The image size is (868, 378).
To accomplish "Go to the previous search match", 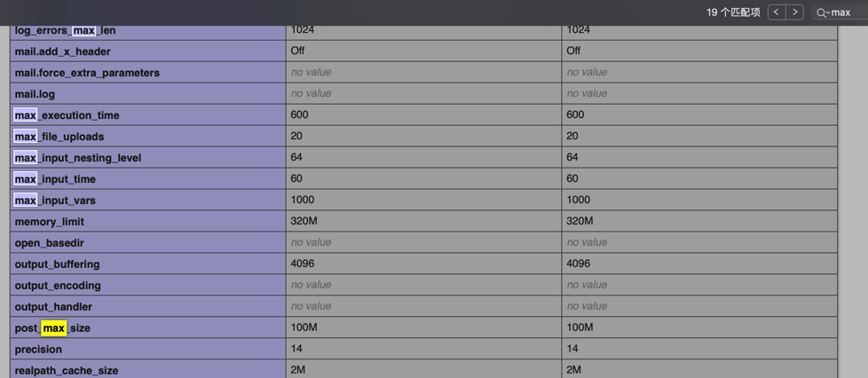I will [x=777, y=12].
